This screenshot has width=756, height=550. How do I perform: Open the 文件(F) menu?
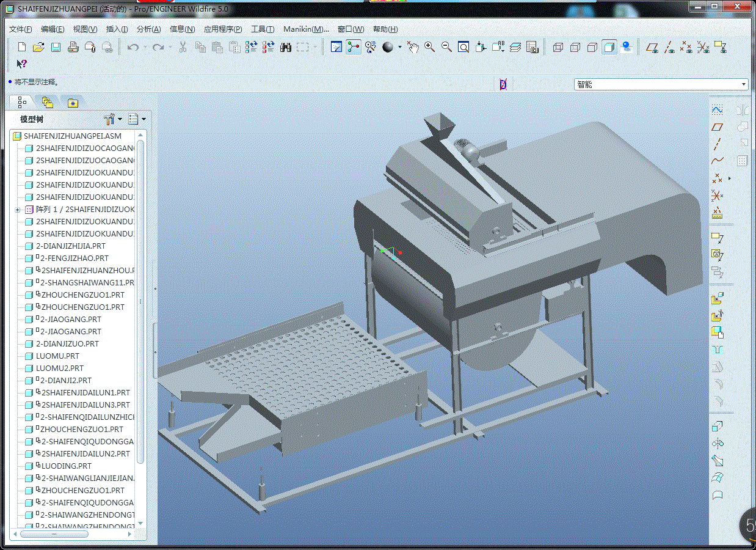coord(21,29)
